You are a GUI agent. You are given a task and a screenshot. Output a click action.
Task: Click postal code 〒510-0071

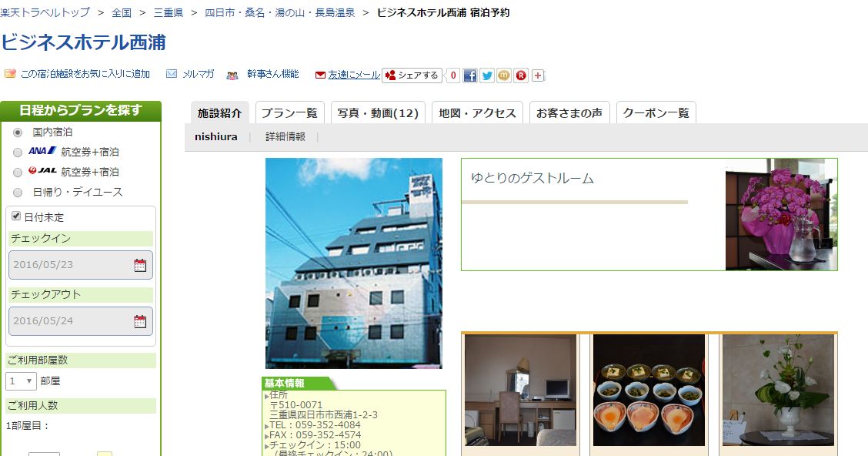point(295,405)
